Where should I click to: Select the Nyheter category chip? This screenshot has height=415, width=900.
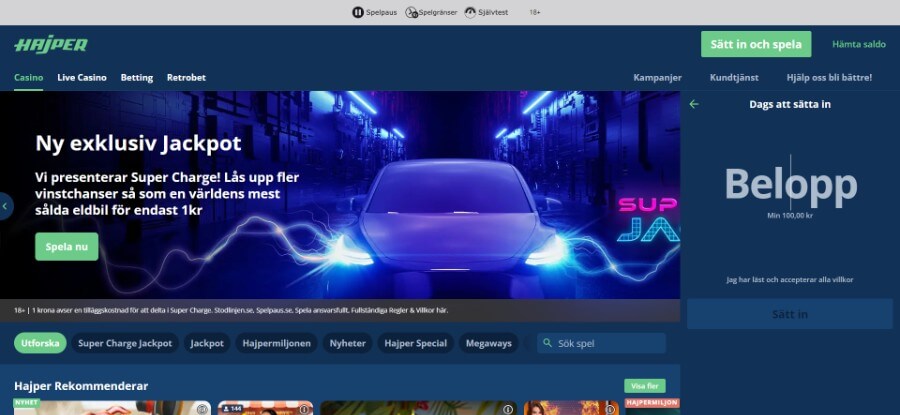[x=347, y=343]
